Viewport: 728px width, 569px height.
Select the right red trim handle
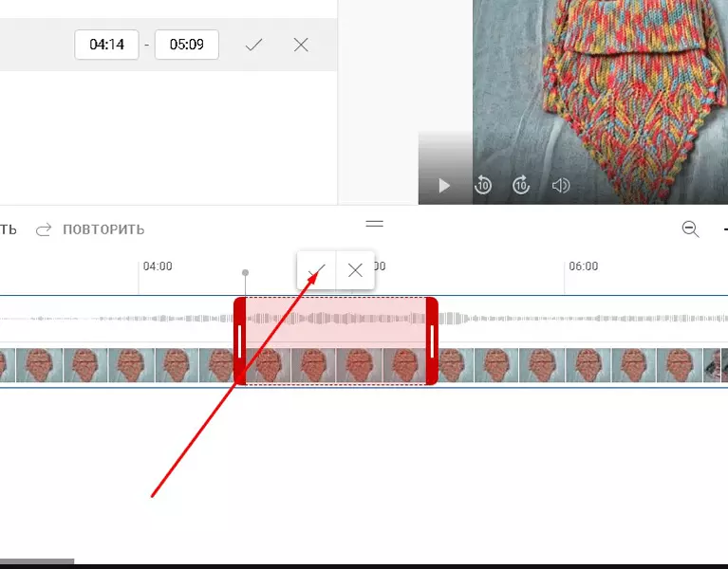pyautogui.click(x=432, y=341)
